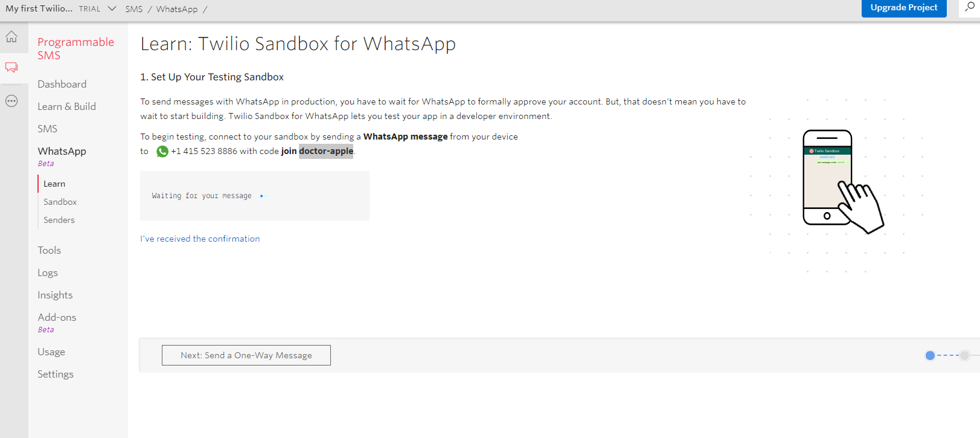The width and height of the screenshot is (980, 438).
Task: Click the +1 415 523 8886 number
Action: click(x=204, y=151)
